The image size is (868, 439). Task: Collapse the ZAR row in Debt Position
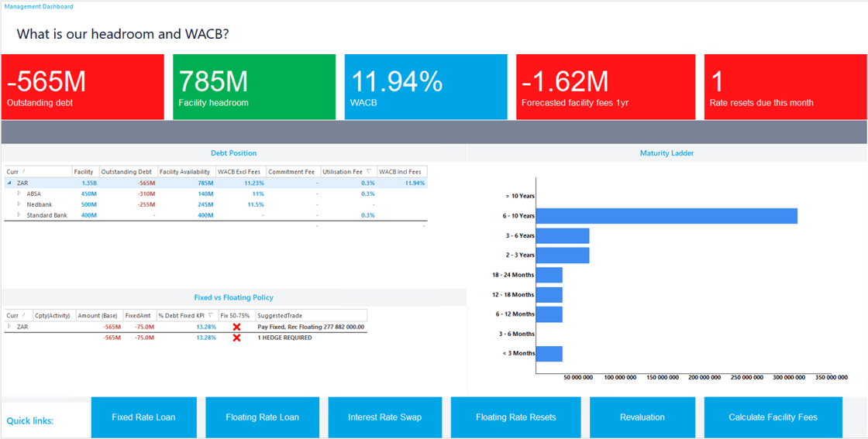9,183
